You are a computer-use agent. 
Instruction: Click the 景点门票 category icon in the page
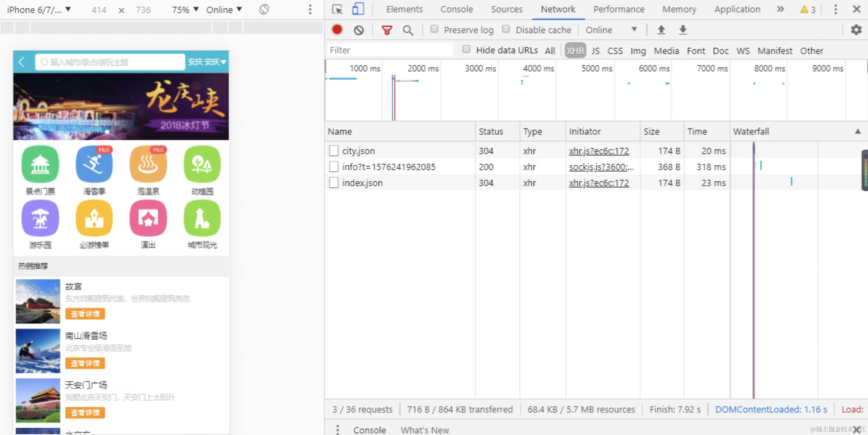[x=40, y=164]
